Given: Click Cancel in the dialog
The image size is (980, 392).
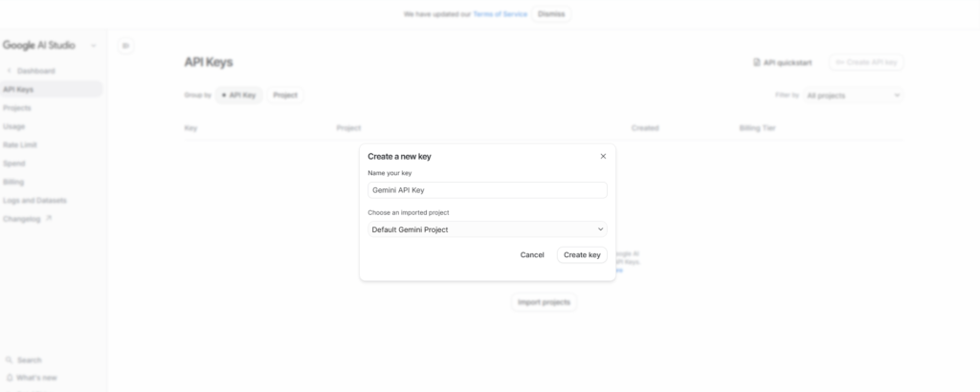Looking at the screenshot, I should pyautogui.click(x=532, y=255).
